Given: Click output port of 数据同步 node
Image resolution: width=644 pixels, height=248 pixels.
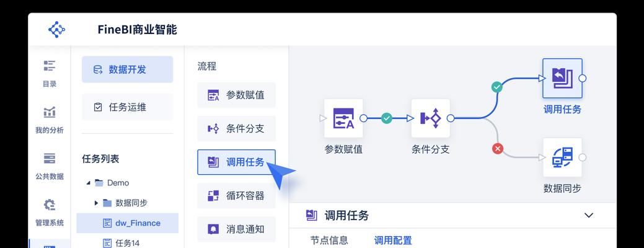Looking at the screenshot, I should (582, 157).
